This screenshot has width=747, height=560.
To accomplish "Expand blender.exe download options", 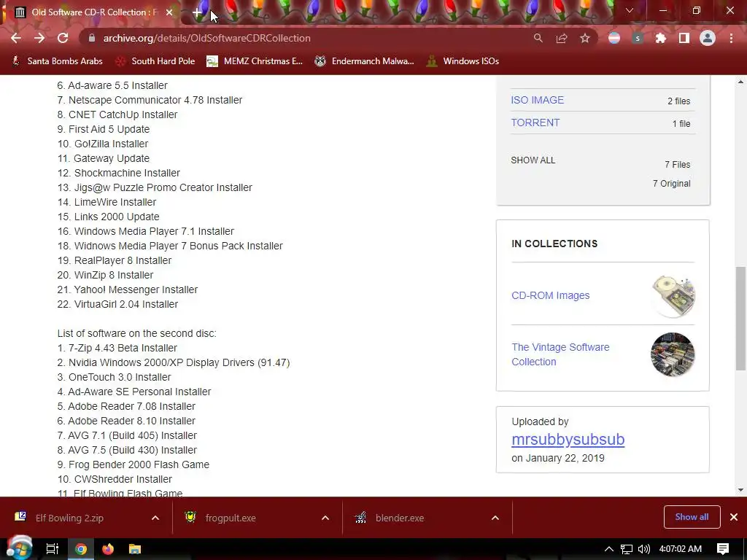I will pyautogui.click(x=495, y=518).
